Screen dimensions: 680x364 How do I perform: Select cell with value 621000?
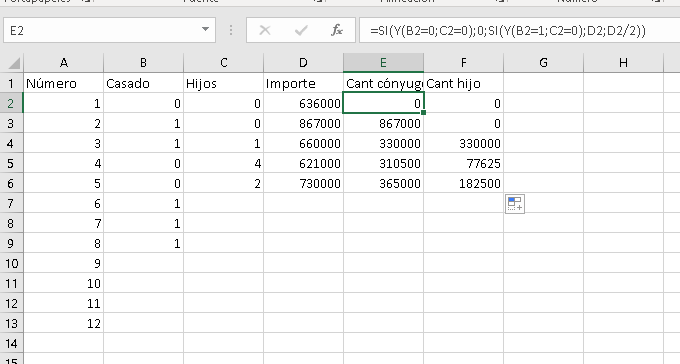click(303, 163)
